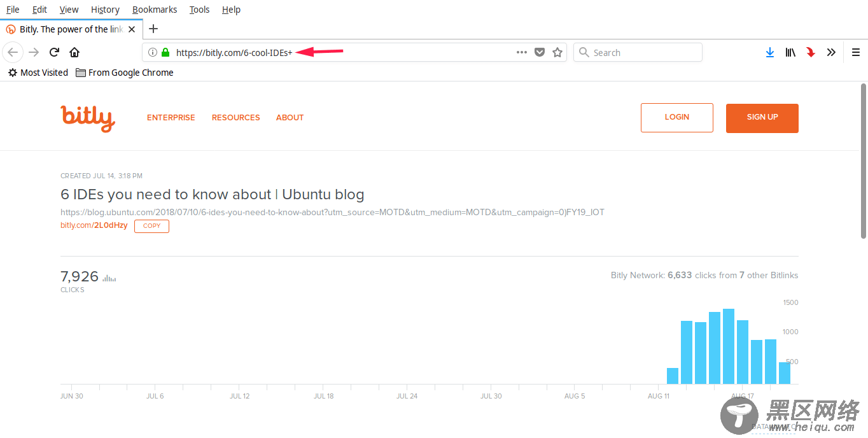Click in the Search box

point(638,52)
